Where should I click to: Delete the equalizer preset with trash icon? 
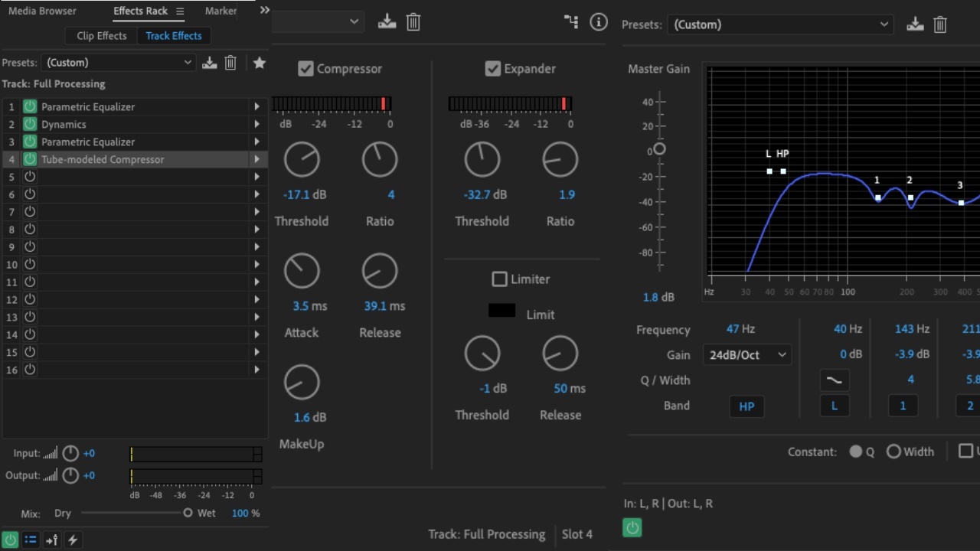(x=940, y=24)
